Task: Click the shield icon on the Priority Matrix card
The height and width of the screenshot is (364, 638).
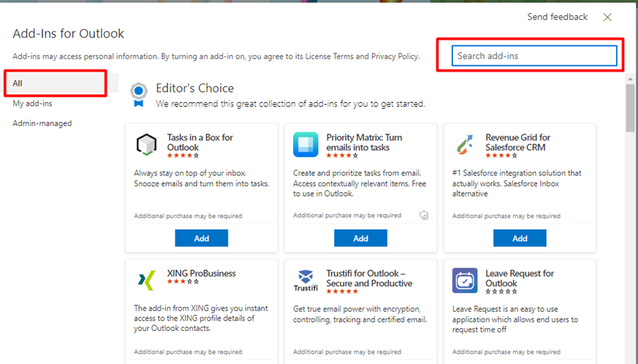Action: [424, 215]
